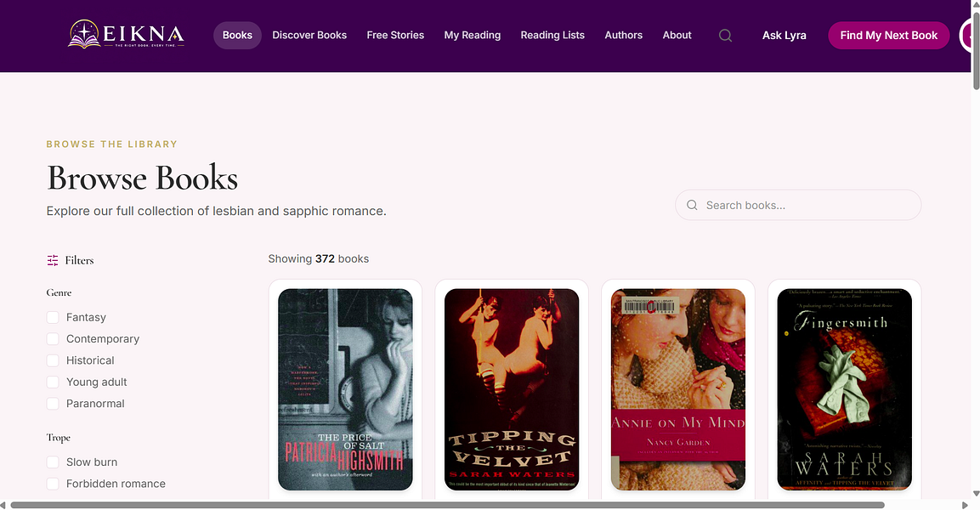Open Tipping the Velvet book cover
Viewport: 980px width, 510px height.
[512, 389]
